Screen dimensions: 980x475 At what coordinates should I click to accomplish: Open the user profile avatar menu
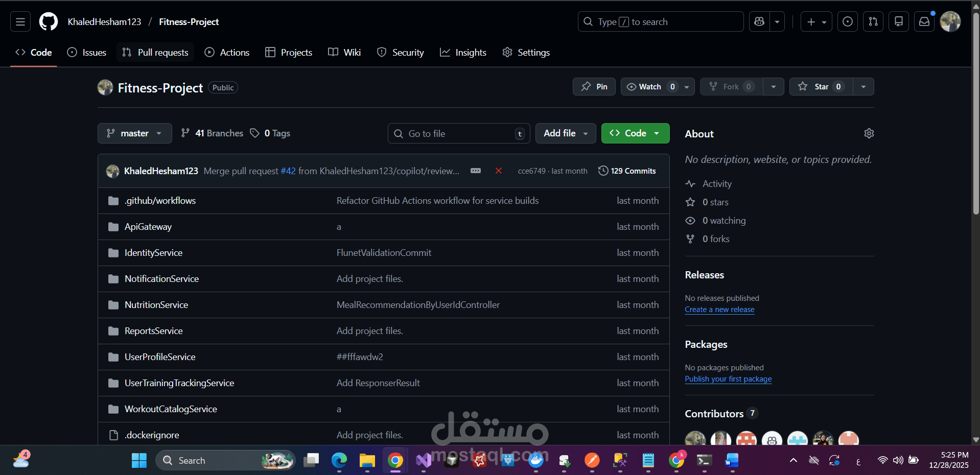tap(950, 21)
